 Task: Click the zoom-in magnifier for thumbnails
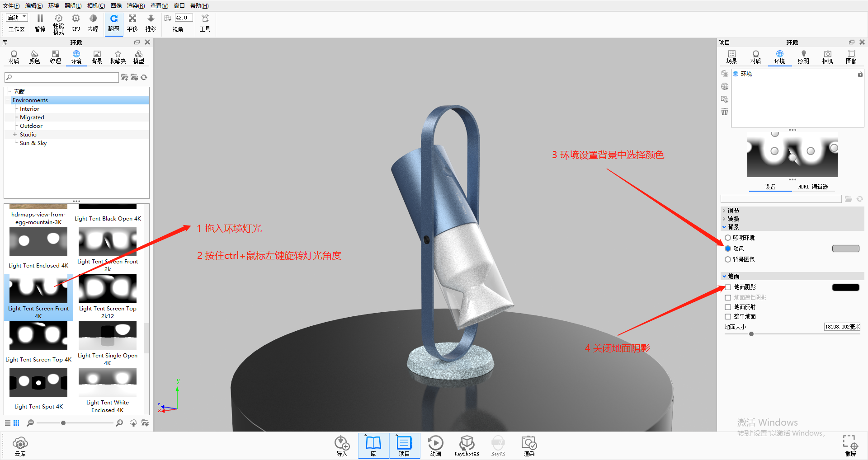point(119,423)
